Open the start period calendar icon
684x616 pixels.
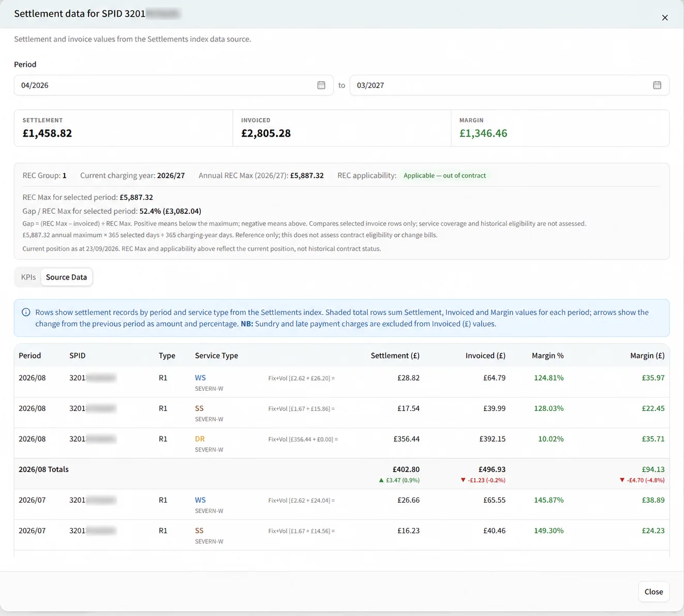coord(321,85)
